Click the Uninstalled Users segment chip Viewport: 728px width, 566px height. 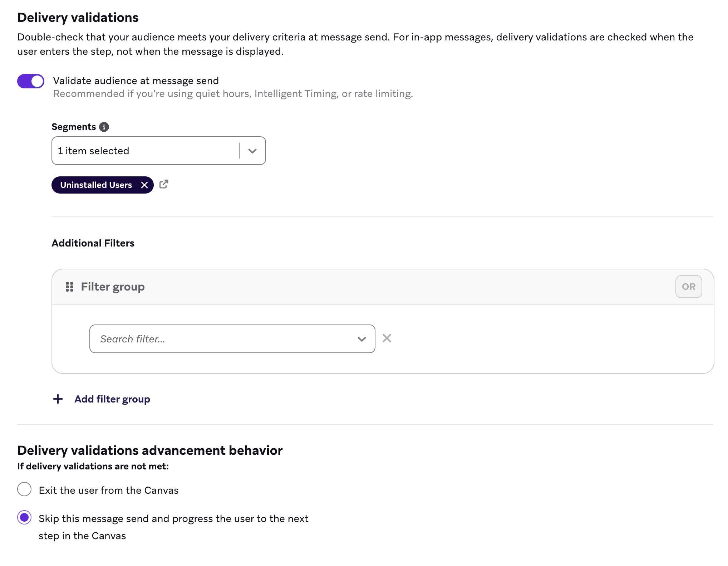click(96, 185)
